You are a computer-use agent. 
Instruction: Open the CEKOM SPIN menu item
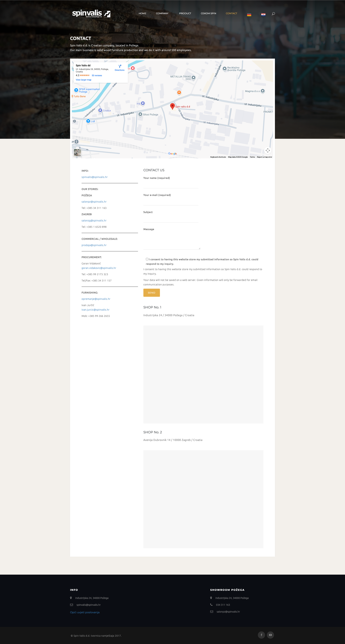coord(208,13)
